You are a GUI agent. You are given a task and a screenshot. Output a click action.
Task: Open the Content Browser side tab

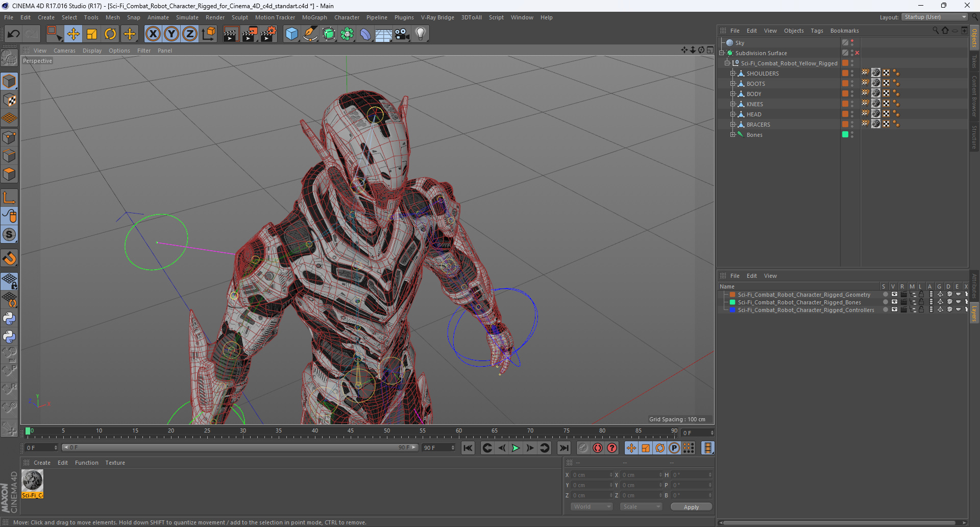974,96
